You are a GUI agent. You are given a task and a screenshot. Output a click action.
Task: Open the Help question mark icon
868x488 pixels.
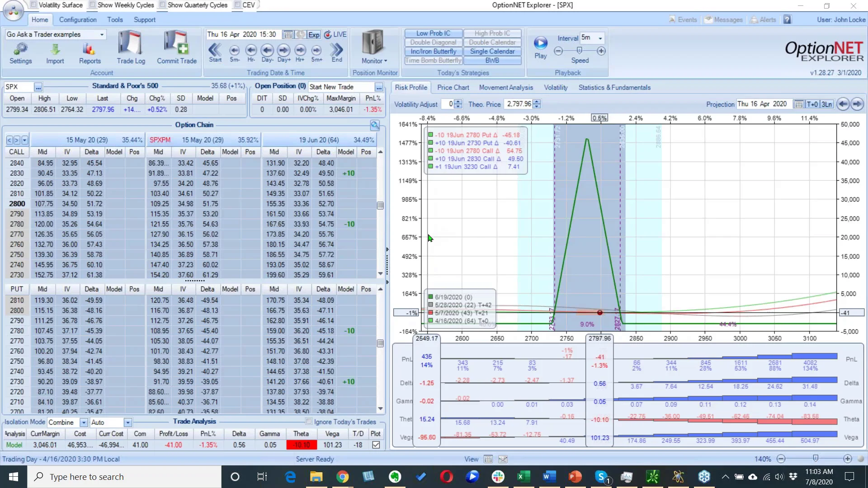pyautogui.click(x=788, y=20)
